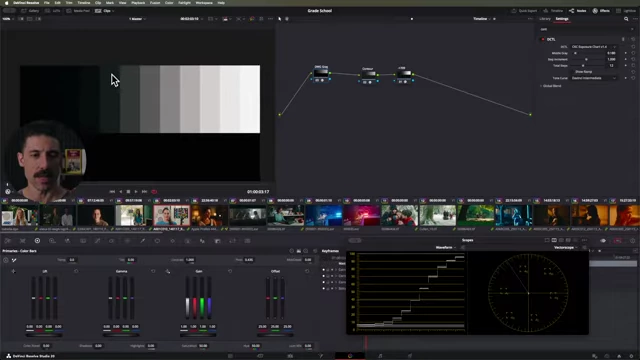Image resolution: width=640 pixels, height=360 pixels.
Task: Open the viewer zoom percentage dropdown
Action: click(7, 19)
